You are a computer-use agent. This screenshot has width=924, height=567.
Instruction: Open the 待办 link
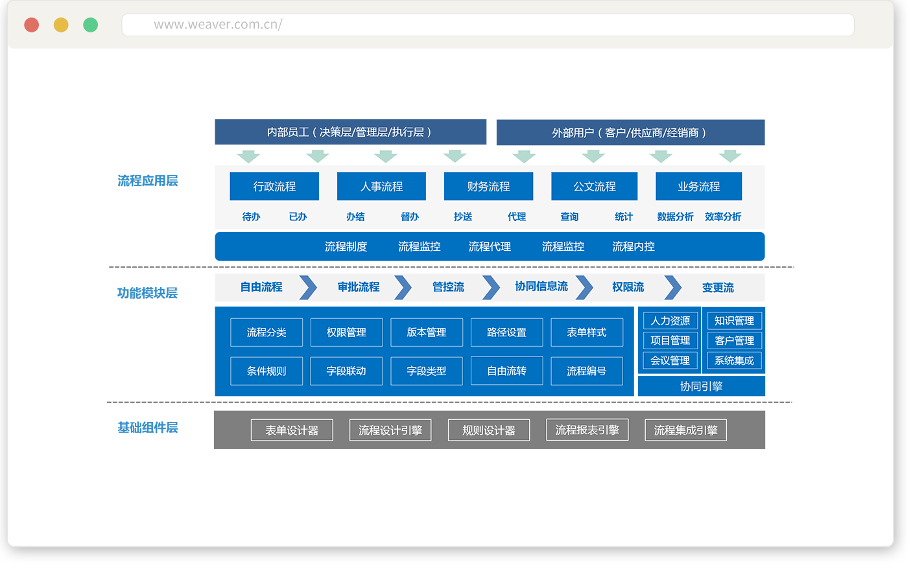tap(251, 217)
